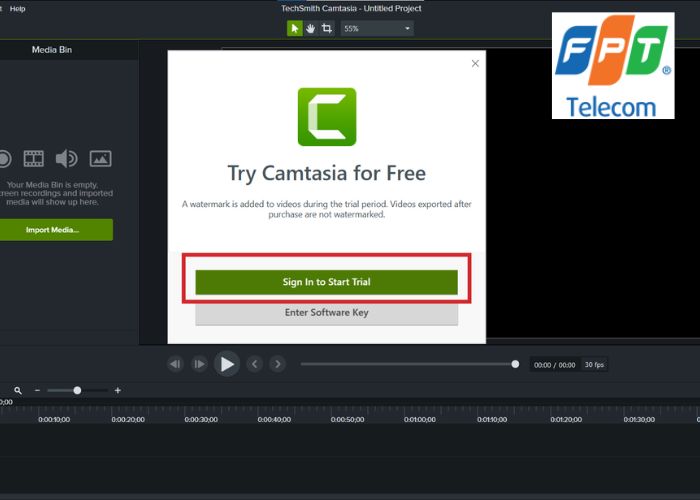Click the timeline zoom magnifier icon
This screenshot has width=700, height=500.
17,390
